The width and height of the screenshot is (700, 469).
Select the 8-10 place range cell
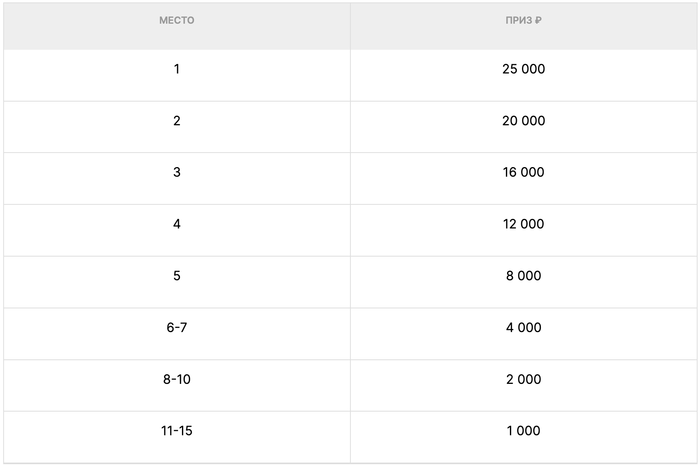click(x=176, y=379)
